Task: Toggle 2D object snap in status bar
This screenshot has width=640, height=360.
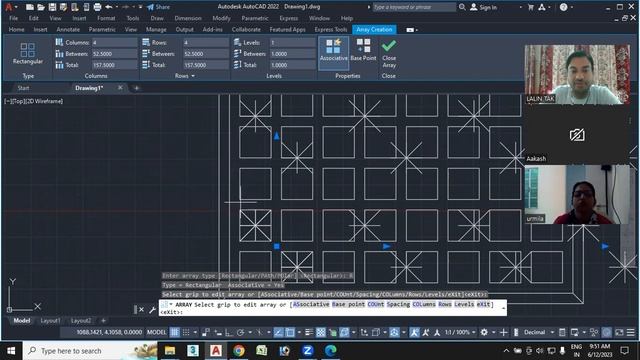Action: point(290,332)
